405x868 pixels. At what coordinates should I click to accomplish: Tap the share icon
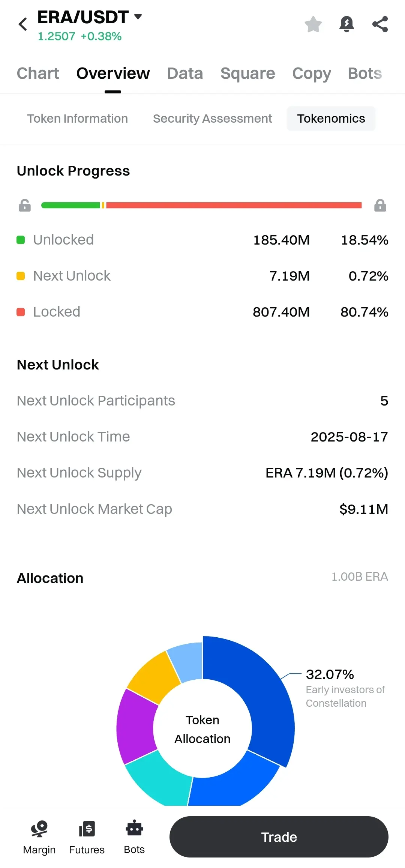(380, 24)
